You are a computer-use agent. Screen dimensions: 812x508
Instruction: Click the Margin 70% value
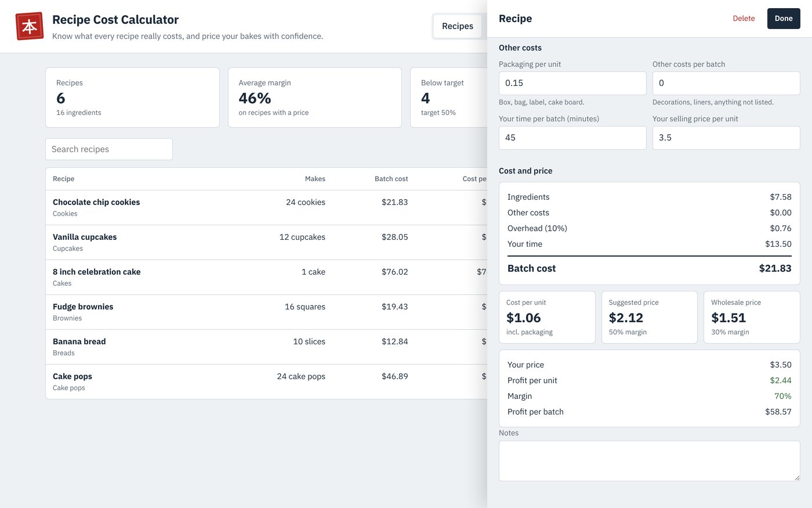(x=783, y=396)
